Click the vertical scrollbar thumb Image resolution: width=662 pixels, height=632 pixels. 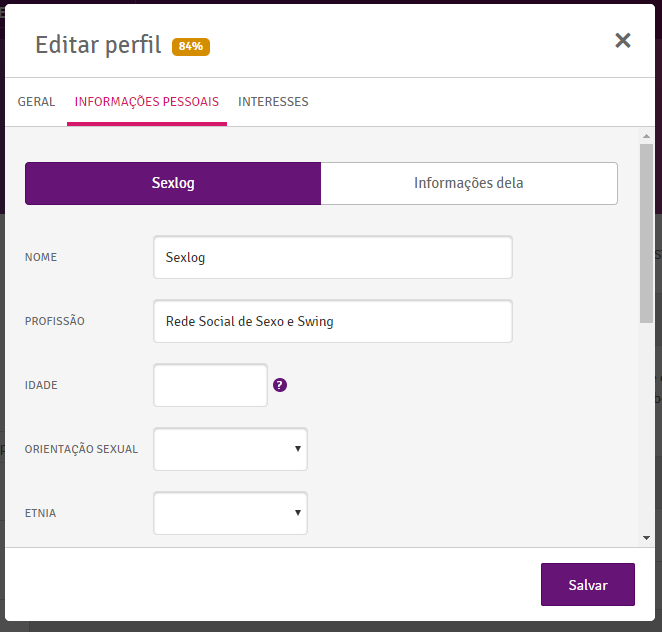[x=646, y=233]
